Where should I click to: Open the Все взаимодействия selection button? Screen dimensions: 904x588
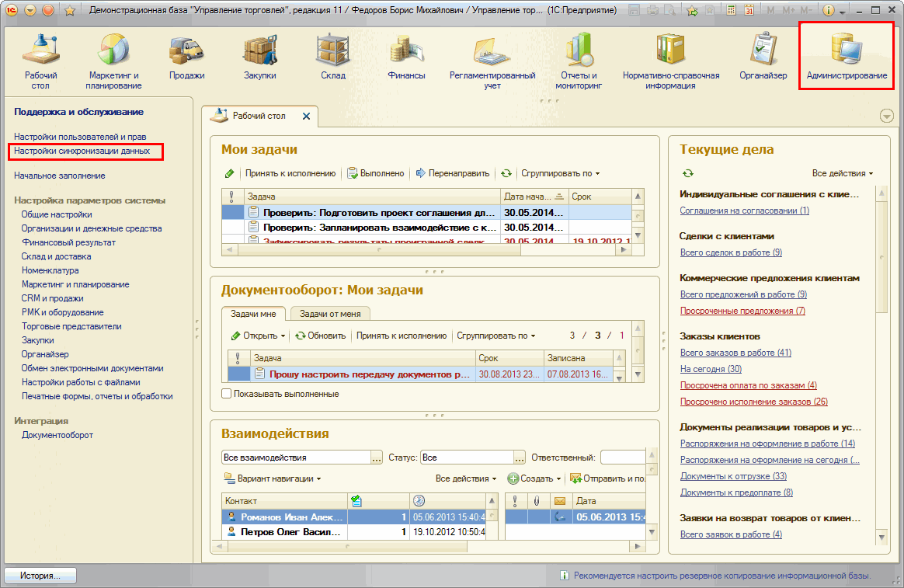pyautogui.click(x=377, y=458)
